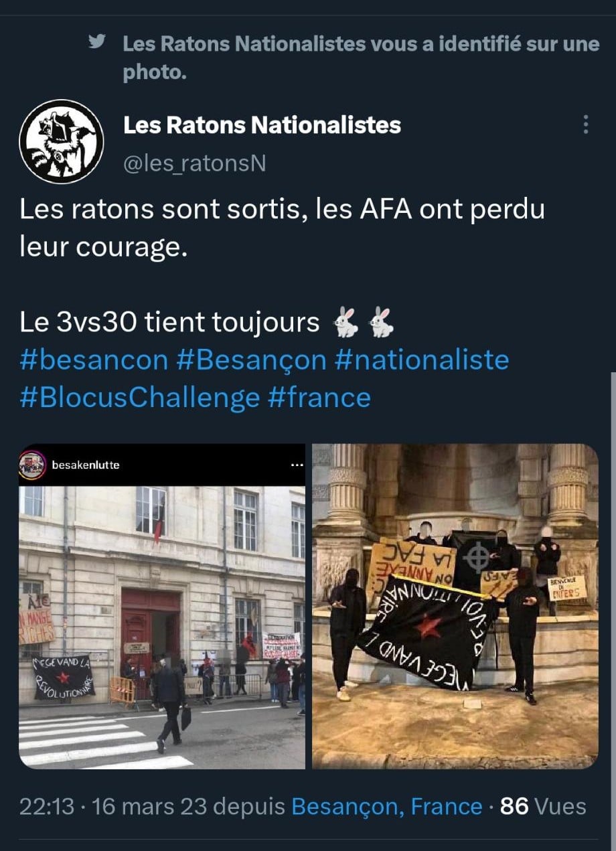Open the #nationaliste hashtag
616x851 pixels.
coord(422,360)
